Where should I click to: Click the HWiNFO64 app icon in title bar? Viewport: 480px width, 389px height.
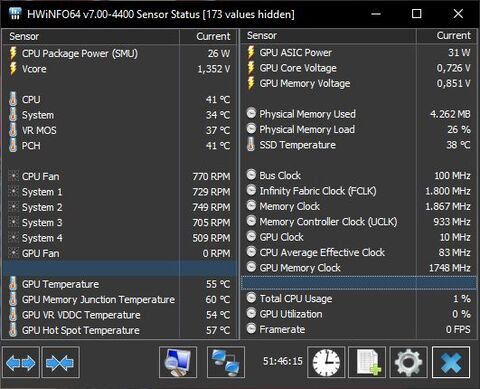[15, 14]
